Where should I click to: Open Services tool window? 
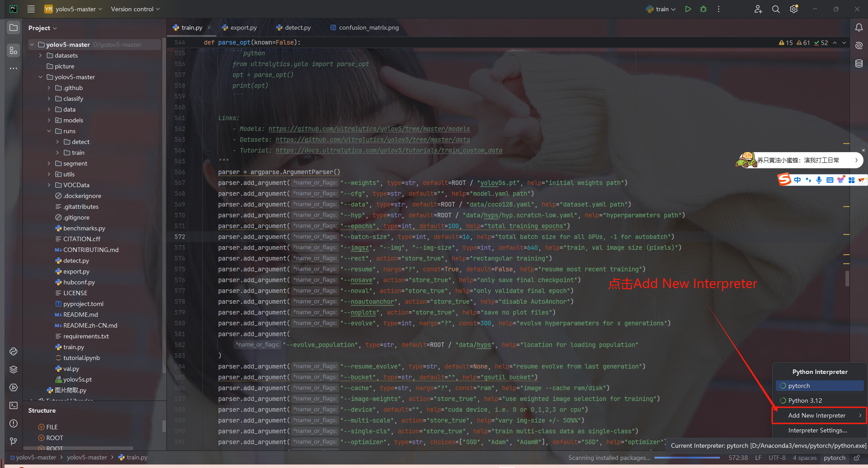13,387
